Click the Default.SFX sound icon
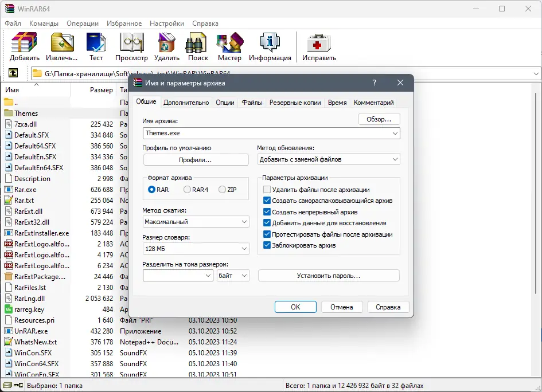Image resolution: width=542 pixels, height=392 pixels. point(8,135)
